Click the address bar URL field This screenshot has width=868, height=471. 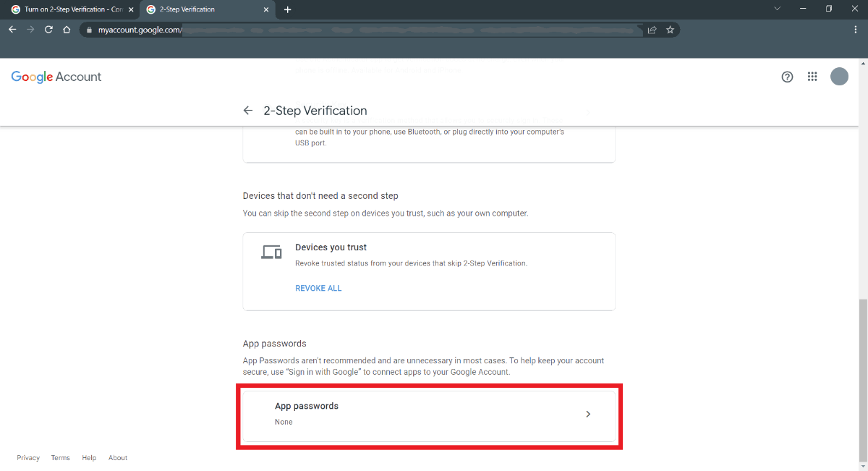click(362, 30)
